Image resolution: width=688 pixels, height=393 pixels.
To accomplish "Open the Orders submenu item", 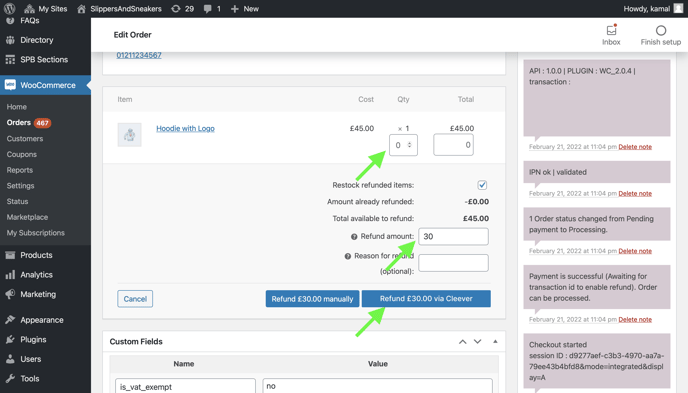I will point(18,122).
